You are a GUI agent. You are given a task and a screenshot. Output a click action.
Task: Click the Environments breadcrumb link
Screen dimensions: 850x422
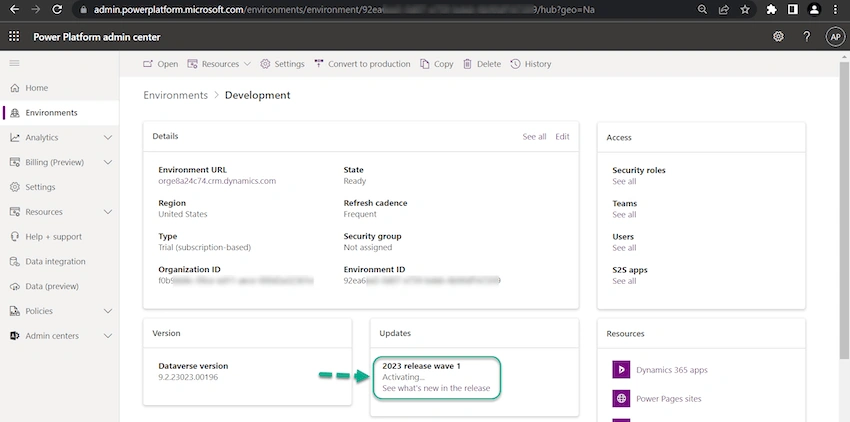coord(176,95)
